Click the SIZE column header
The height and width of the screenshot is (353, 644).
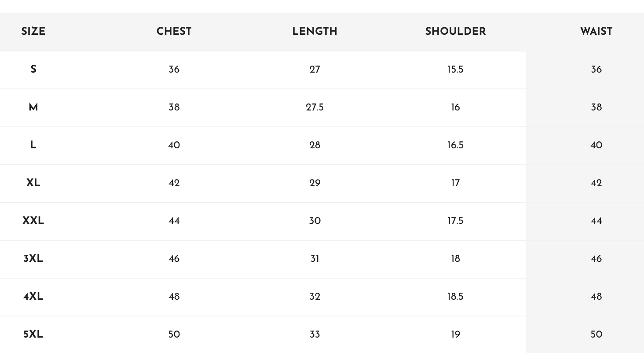[33, 32]
